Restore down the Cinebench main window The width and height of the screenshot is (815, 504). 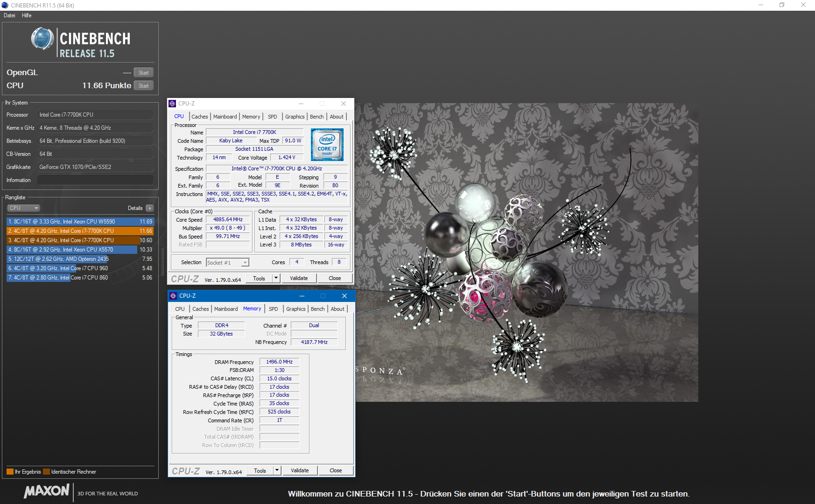click(782, 5)
